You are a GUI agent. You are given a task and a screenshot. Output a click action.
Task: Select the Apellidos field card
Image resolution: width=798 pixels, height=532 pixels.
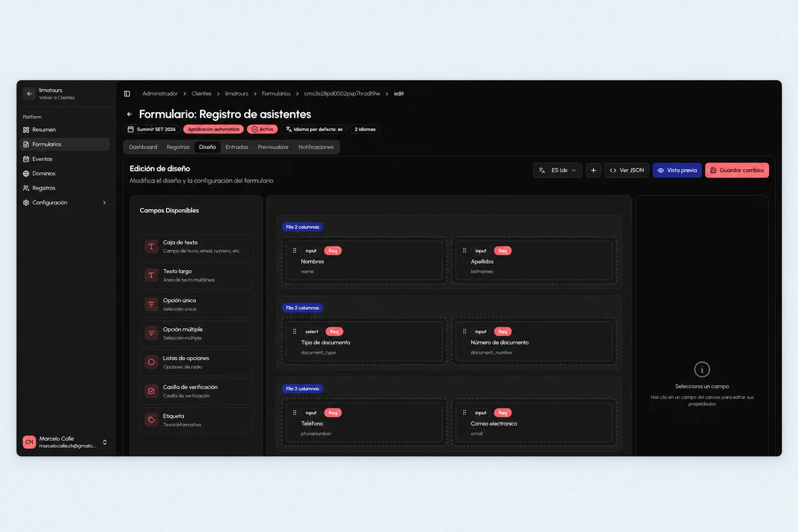[534, 260]
